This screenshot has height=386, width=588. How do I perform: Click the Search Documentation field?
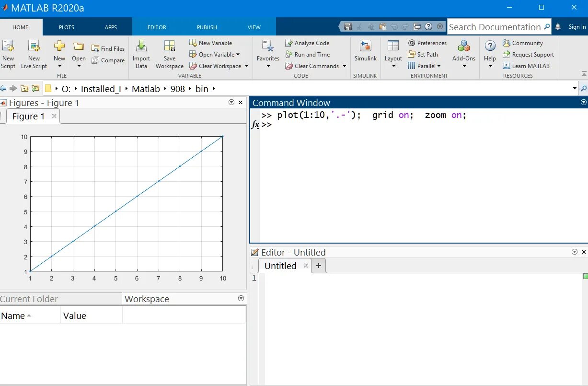tap(499, 27)
